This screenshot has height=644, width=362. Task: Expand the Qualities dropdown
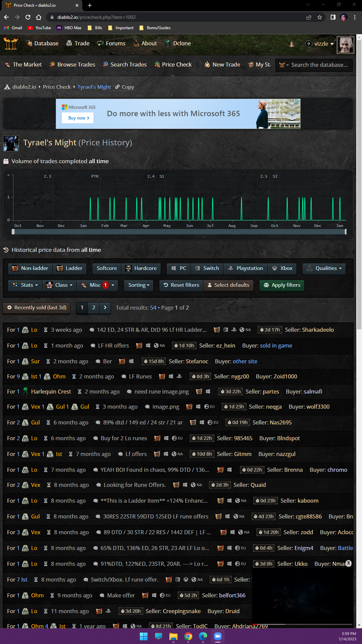(324, 268)
